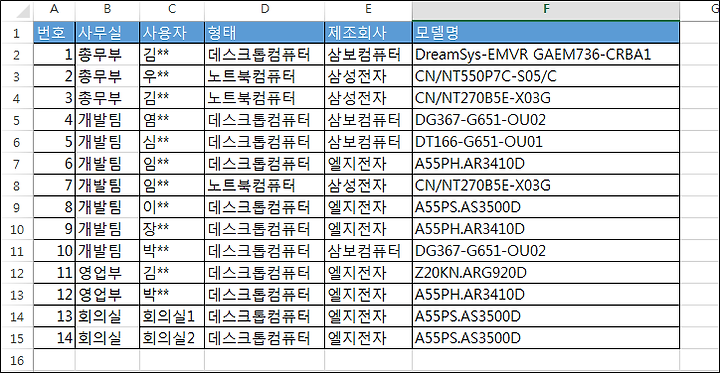Select row 16 header
The width and height of the screenshot is (720, 373).
[17, 360]
